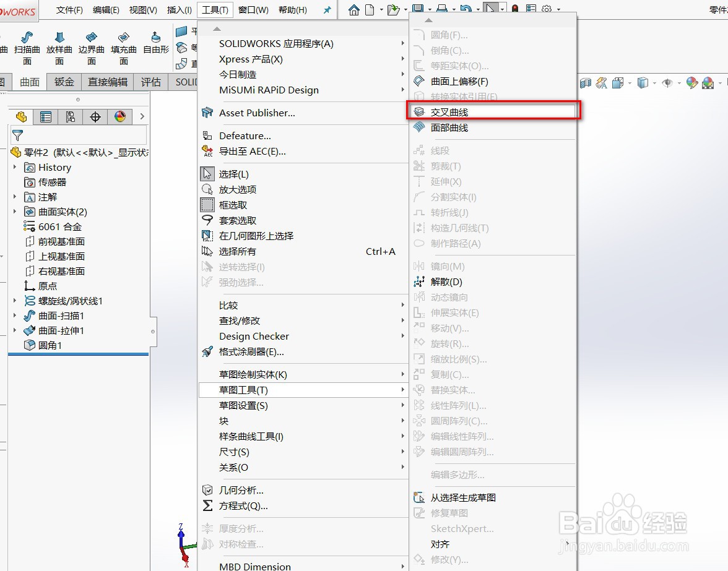Click Asset Publisher... in Tools menu
This screenshot has height=571, width=728.
click(303, 113)
